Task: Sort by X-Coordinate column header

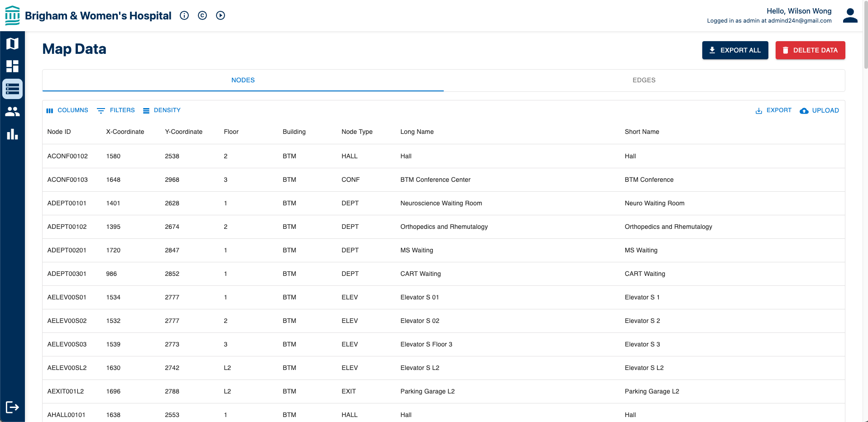Action: point(125,132)
